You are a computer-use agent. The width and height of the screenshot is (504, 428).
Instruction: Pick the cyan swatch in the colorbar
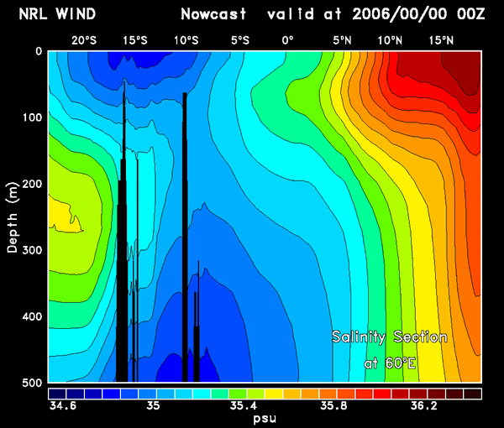pos(202,394)
